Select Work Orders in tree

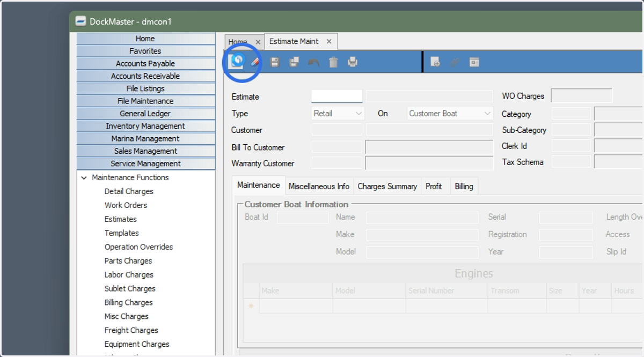pyautogui.click(x=126, y=205)
